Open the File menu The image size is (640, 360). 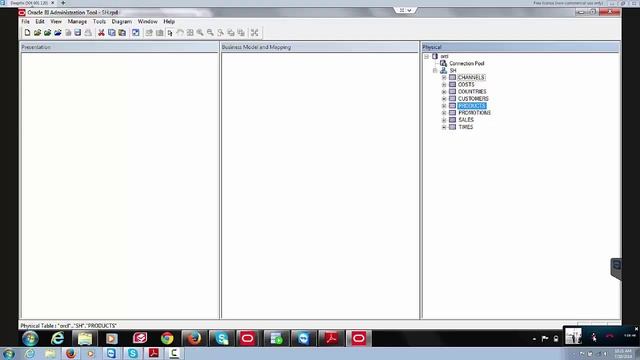click(x=25, y=21)
